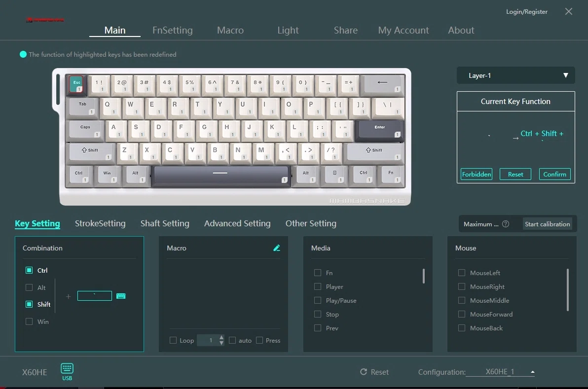This screenshot has width=588, height=389.
Task: Select the right Alt key on keyboard
Action: 306,175
